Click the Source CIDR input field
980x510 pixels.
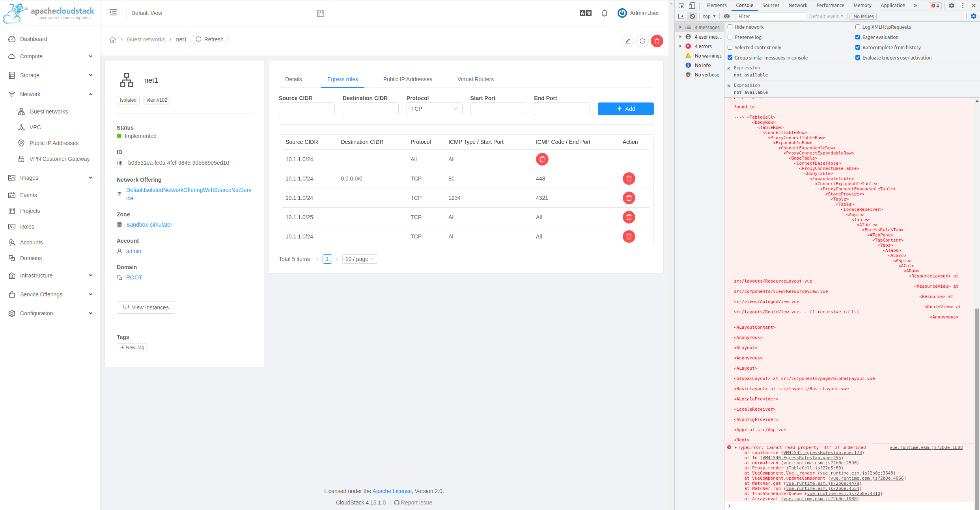306,109
